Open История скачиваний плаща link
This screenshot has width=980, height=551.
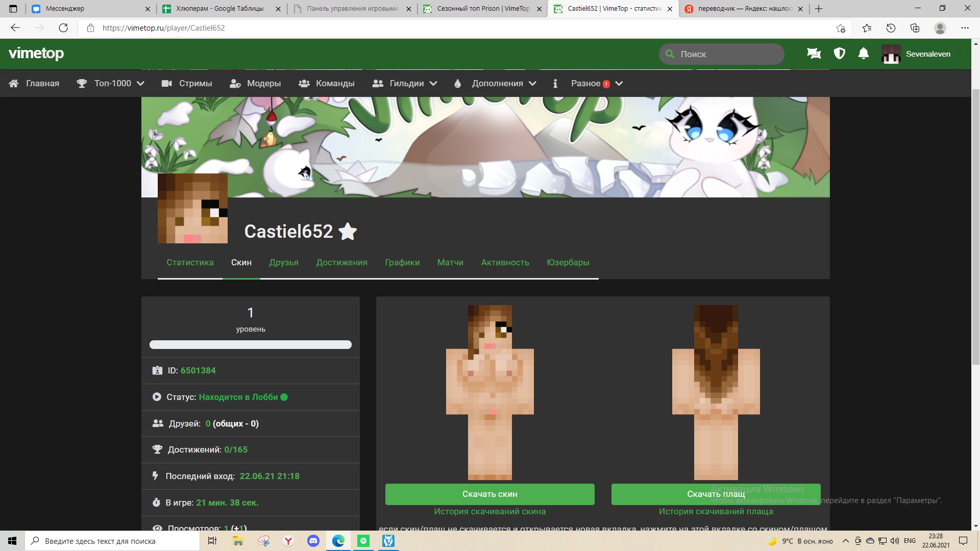[x=716, y=511]
